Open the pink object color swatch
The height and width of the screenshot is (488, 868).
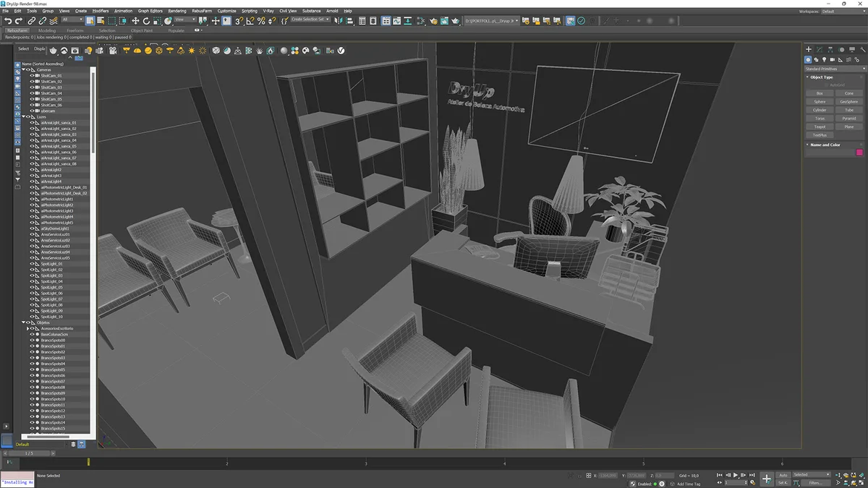tap(859, 153)
